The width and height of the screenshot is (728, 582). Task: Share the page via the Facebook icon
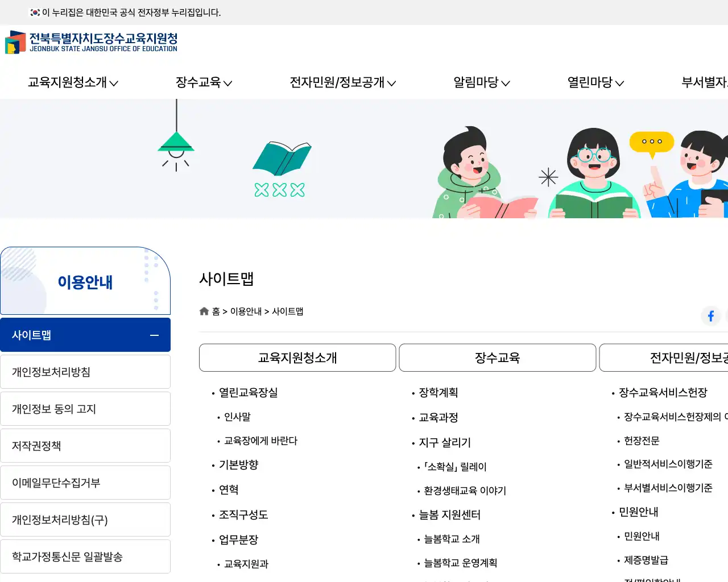click(x=710, y=316)
